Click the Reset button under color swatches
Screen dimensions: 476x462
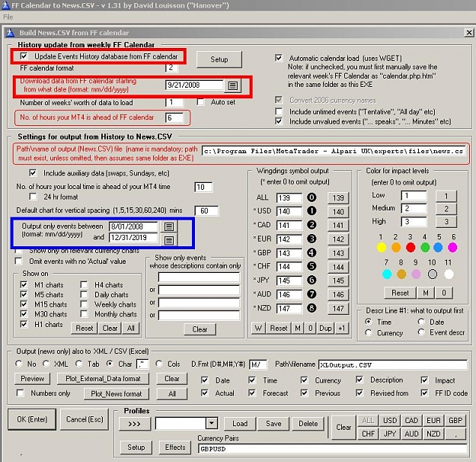coord(400,293)
